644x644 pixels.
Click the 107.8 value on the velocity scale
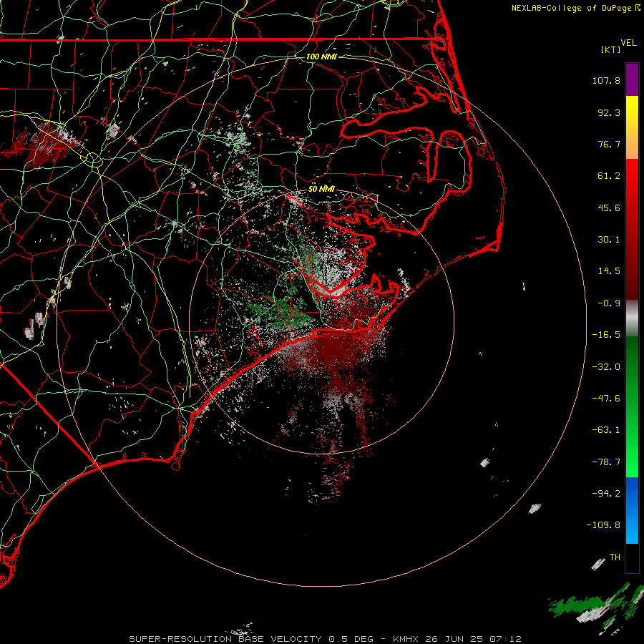(x=606, y=80)
